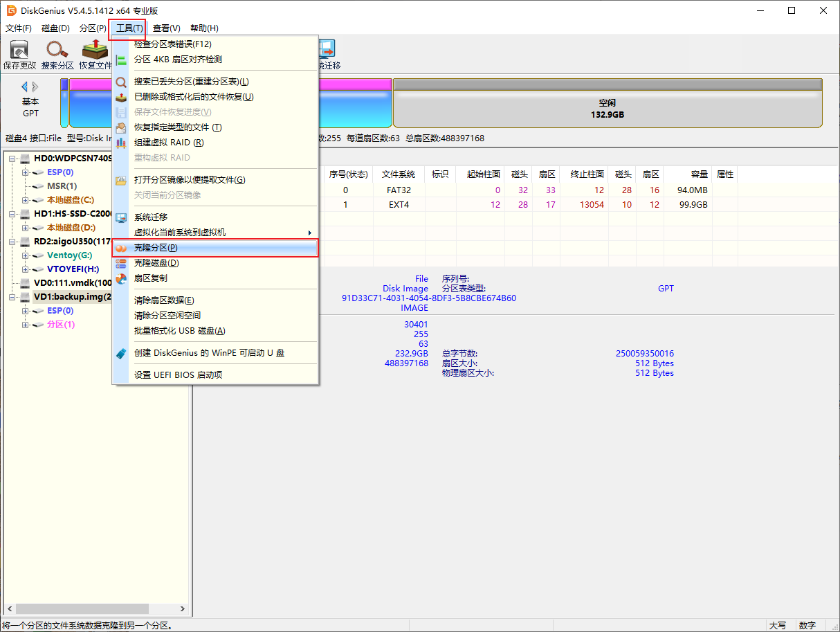Click horizontal scrollbar thumb in tree panel
Screen dimensions: 840x632
(81, 609)
